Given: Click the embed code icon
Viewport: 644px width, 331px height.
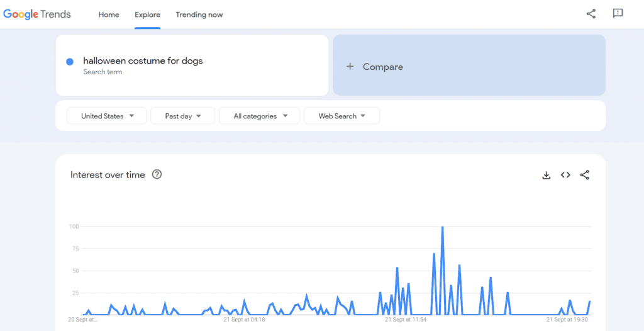Looking at the screenshot, I should click(x=565, y=175).
